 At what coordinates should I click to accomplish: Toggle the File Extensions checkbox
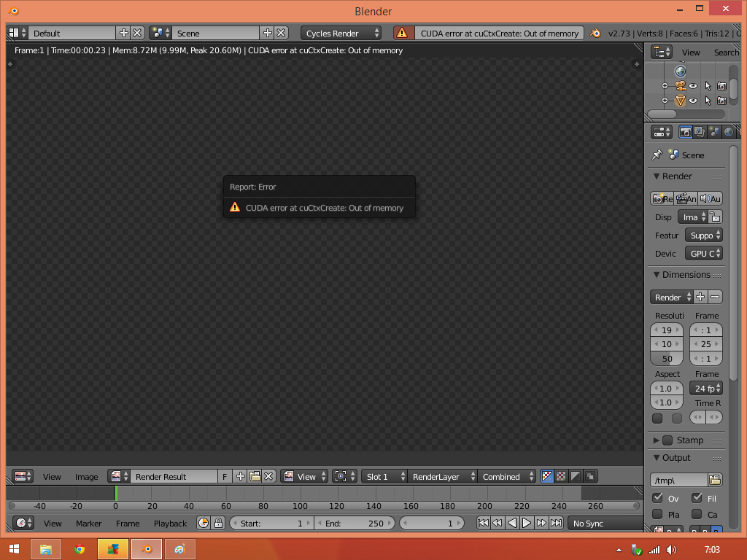697,498
